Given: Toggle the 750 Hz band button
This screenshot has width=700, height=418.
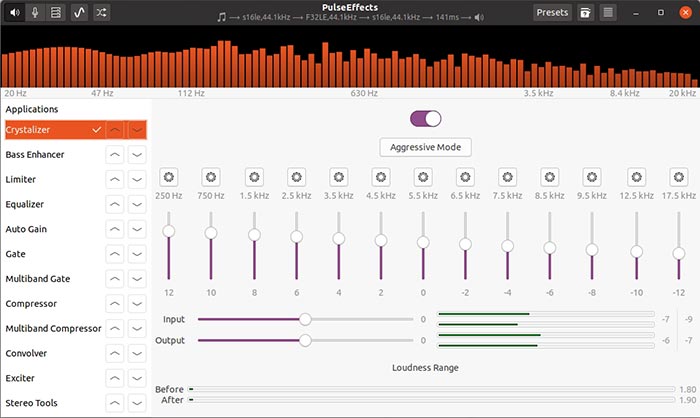Looking at the screenshot, I should (x=211, y=177).
